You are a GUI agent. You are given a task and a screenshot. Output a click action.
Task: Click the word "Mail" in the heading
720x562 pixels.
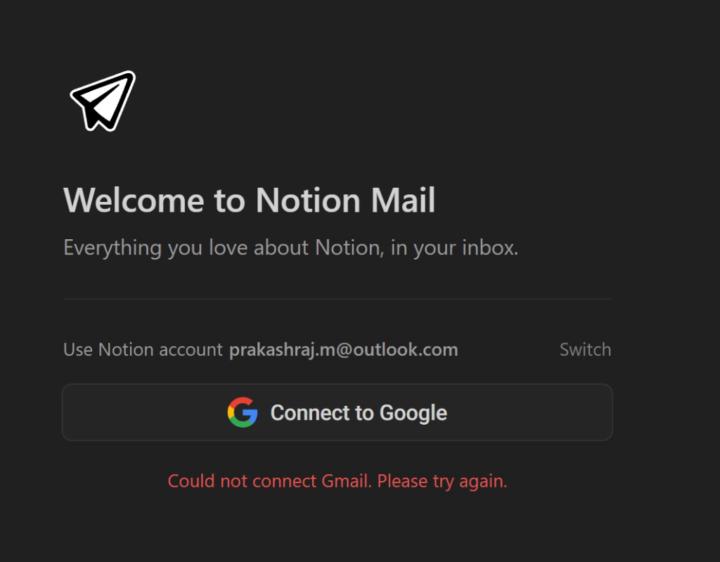(403, 200)
